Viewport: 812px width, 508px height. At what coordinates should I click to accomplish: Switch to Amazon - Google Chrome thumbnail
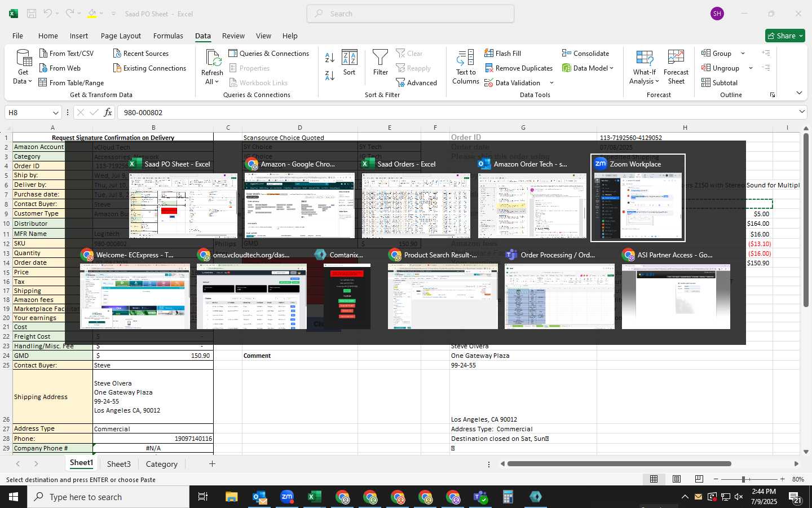tap(299, 198)
